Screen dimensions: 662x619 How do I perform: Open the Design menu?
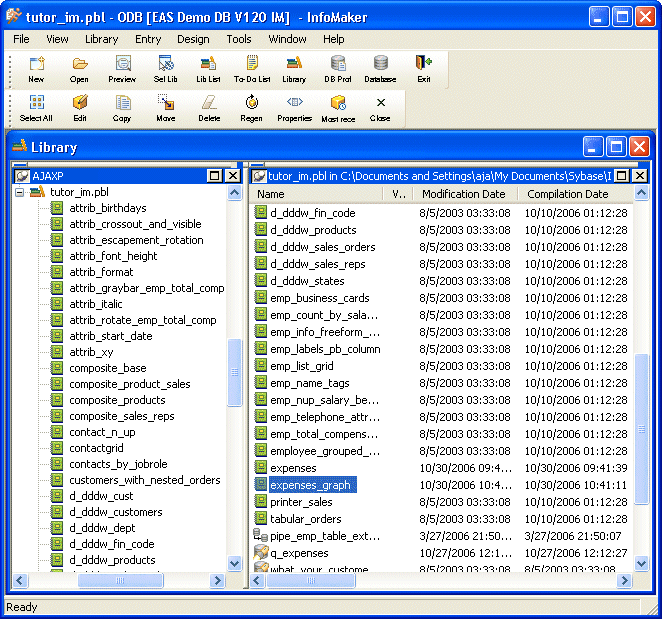pyautogui.click(x=193, y=39)
